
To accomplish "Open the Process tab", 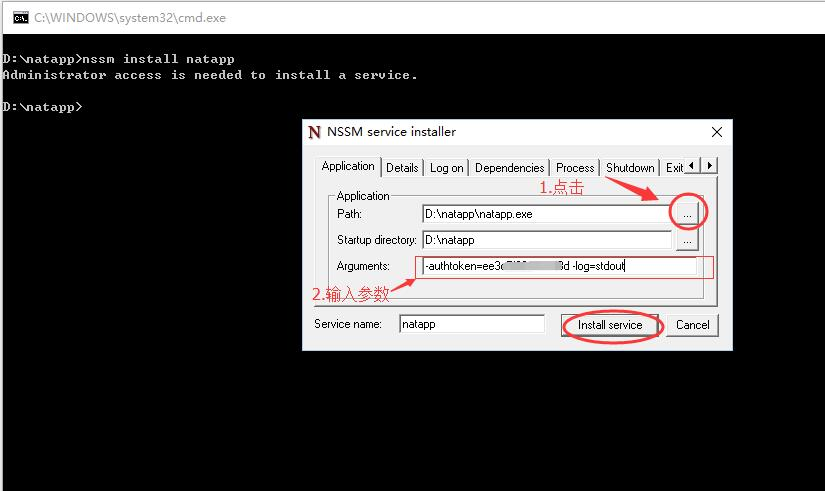I will coord(575,168).
